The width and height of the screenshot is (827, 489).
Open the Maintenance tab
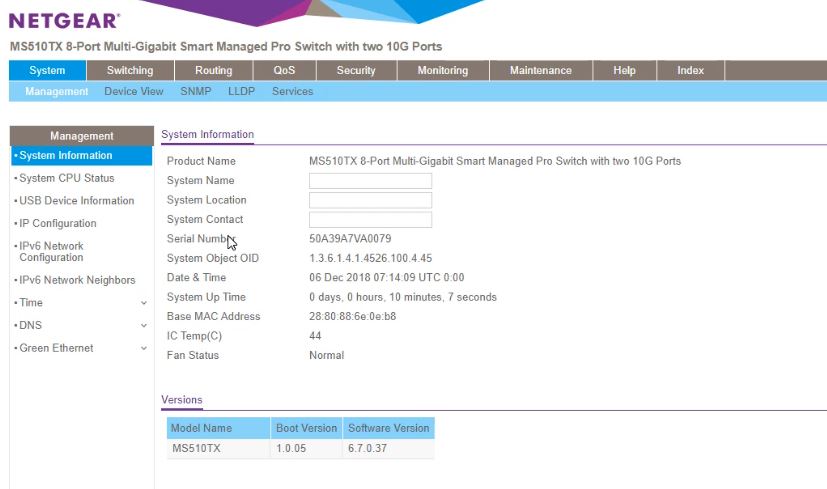[x=541, y=70]
